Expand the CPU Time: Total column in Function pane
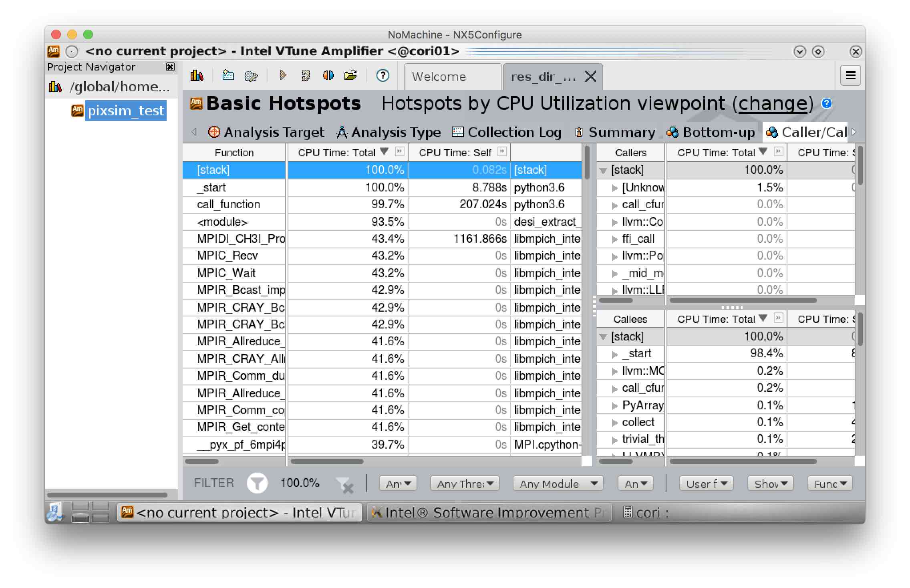This screenshot has height=588, width=910. 399,151
